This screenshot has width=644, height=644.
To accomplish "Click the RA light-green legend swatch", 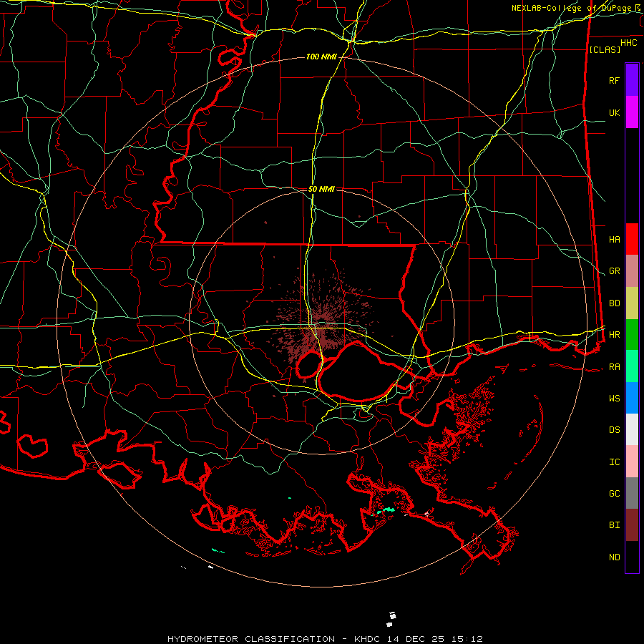I will (632, 366).
